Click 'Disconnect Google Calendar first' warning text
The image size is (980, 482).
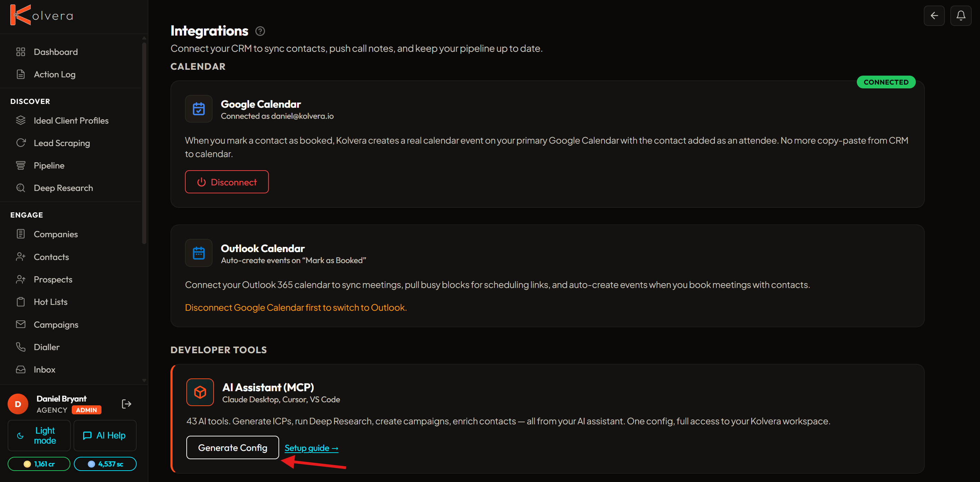point(296,307)
